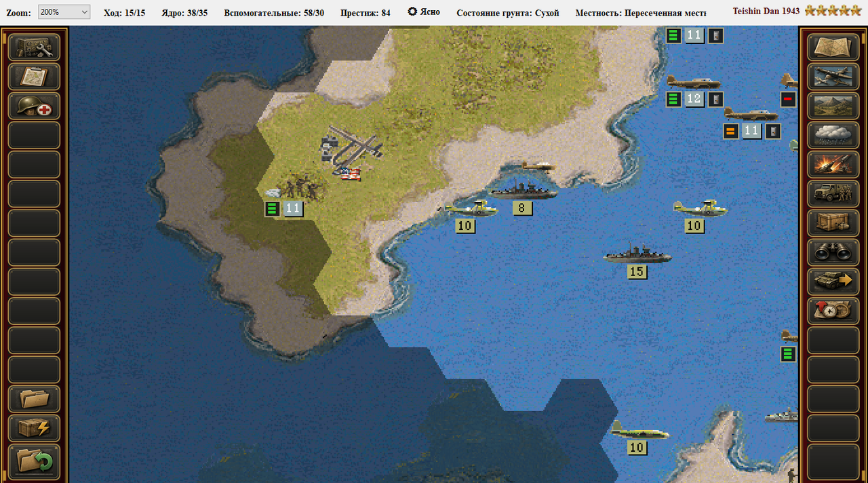Click the Teishin Dan 1943 scenario title
The width and height of the screenshot is (868, 483).
766,11
